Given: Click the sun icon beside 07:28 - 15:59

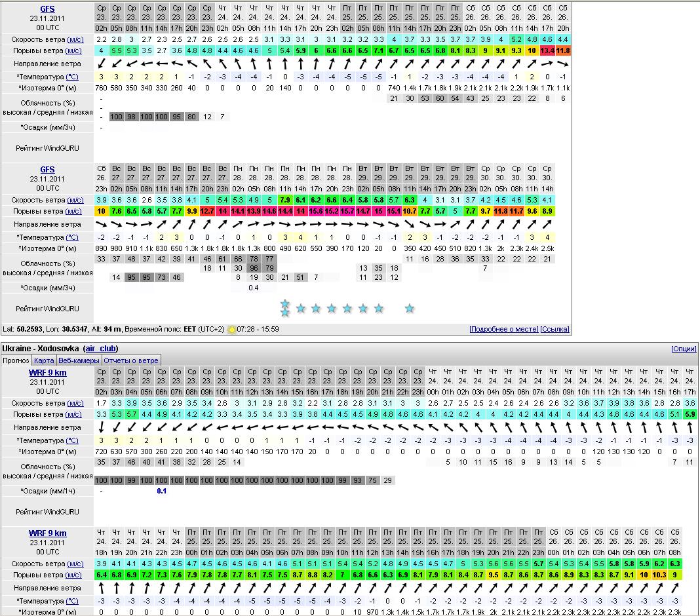Looking at the screenshot, I should pos(231,329).
